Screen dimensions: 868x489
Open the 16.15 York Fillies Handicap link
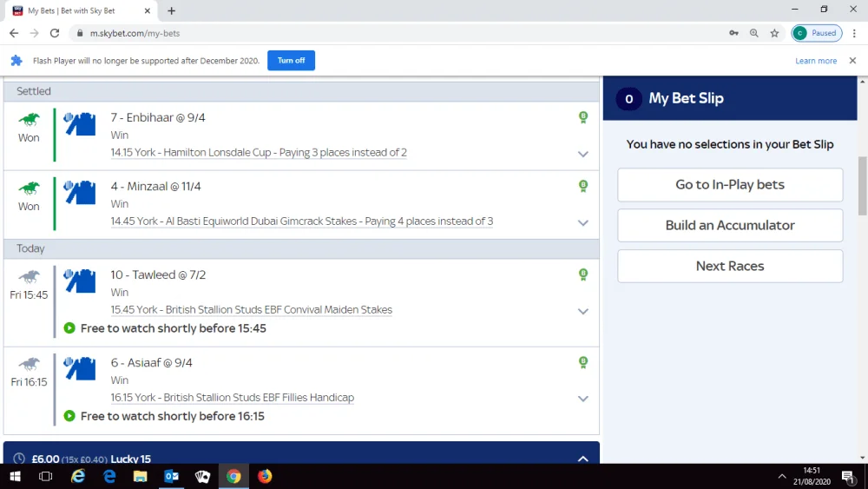[x=232, y=398]
